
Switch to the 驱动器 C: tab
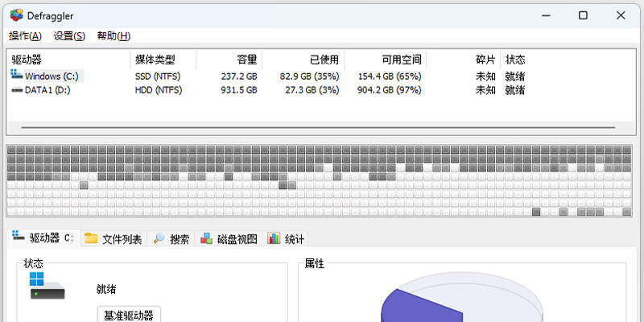(x=43, y=238)
